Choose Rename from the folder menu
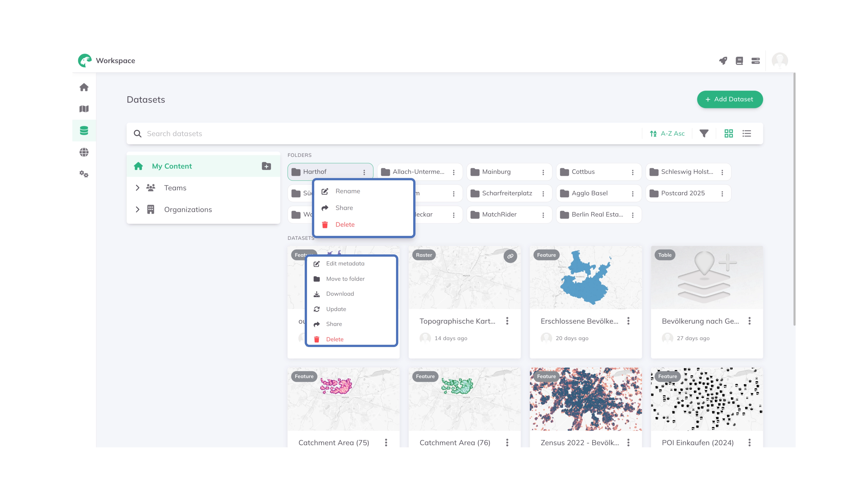The width and height of the screenshot is (868, 488). (x=364, y=191)
